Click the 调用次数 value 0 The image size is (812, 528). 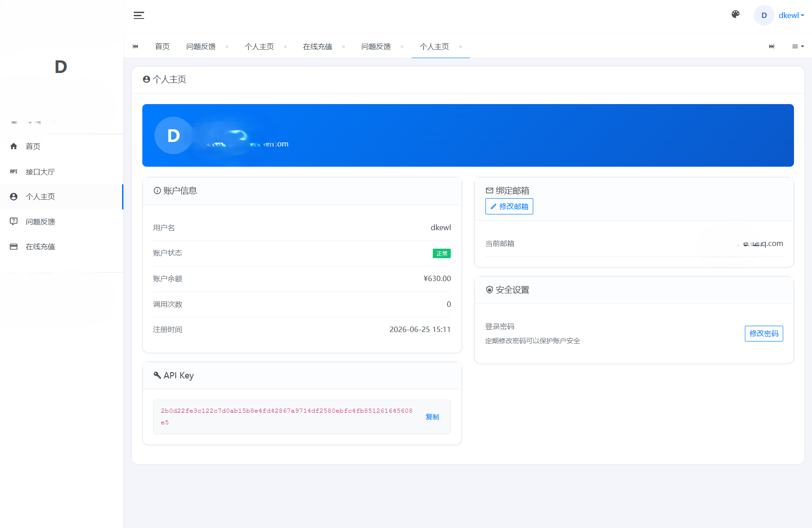(x=449, y=304)
